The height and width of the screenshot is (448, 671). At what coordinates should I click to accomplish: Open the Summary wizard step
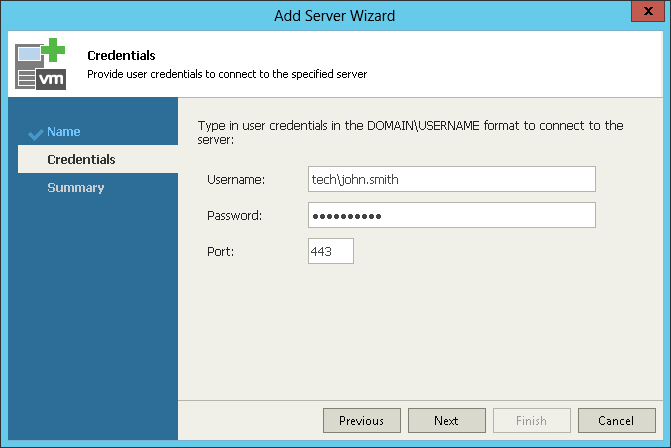pyautogui.click(x=76, y=187)
